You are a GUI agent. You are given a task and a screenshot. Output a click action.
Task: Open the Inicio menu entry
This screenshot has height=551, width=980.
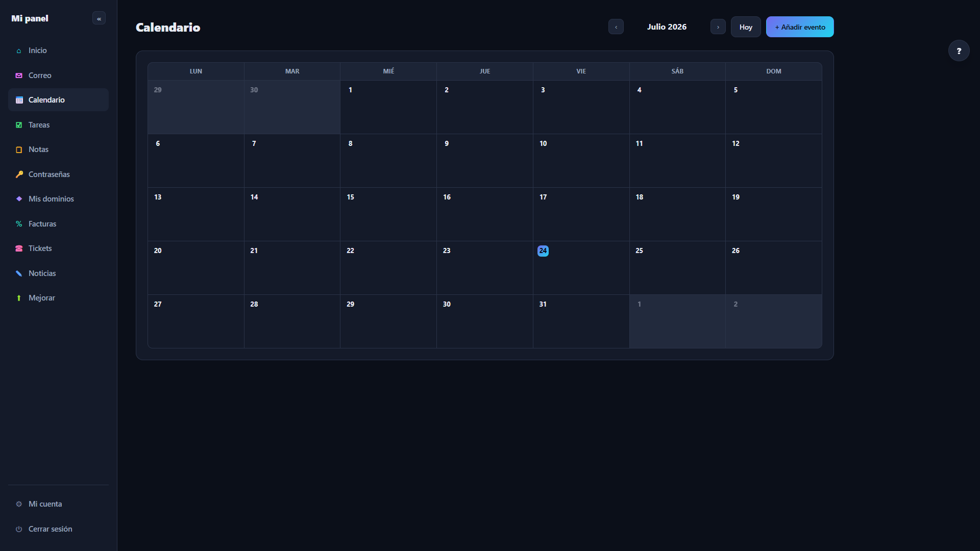coord(58,51)
